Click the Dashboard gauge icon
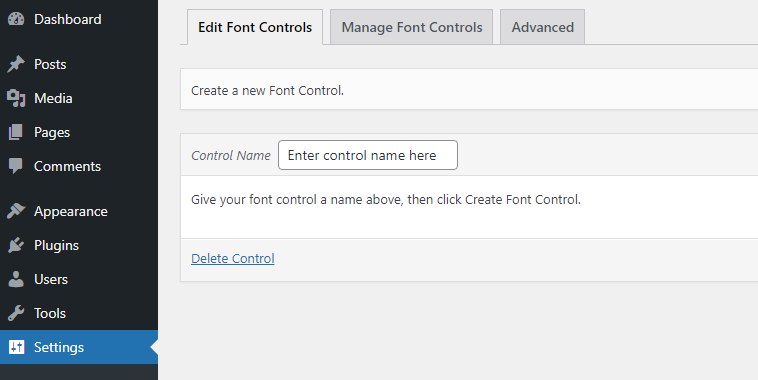 point(16,19)
